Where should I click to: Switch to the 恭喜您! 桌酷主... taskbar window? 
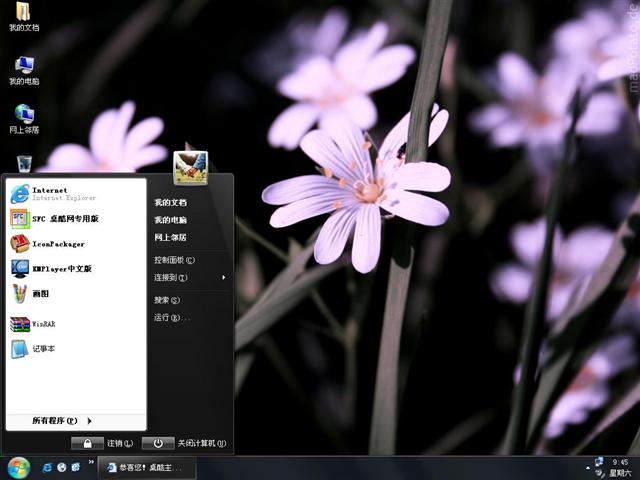point(147,468)
